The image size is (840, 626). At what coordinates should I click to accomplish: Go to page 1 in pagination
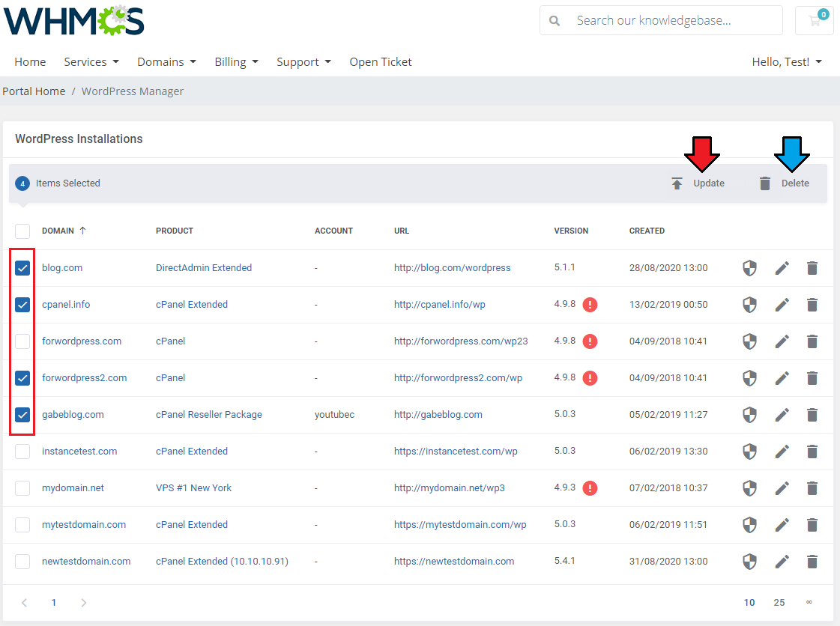tap(53, 603)
